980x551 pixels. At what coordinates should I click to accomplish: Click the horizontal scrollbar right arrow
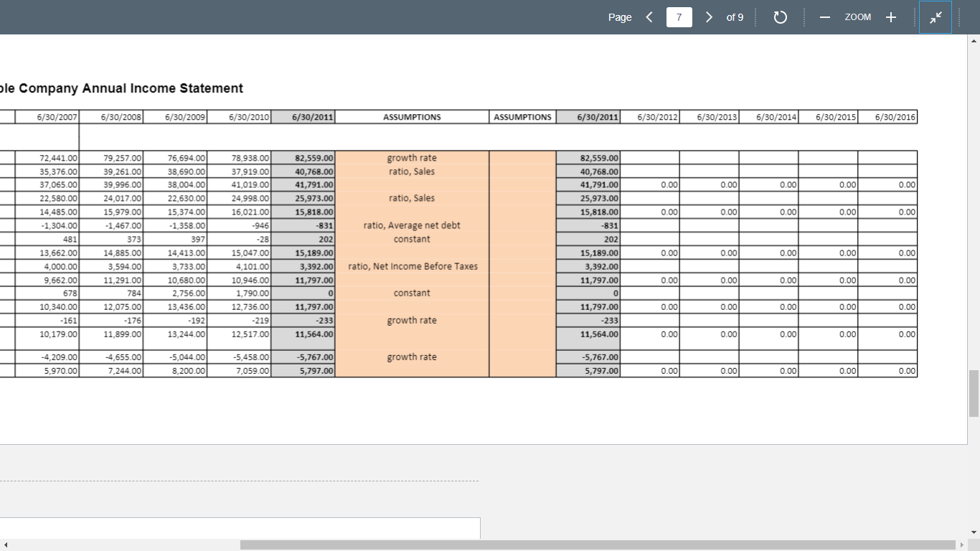point(962,545)
